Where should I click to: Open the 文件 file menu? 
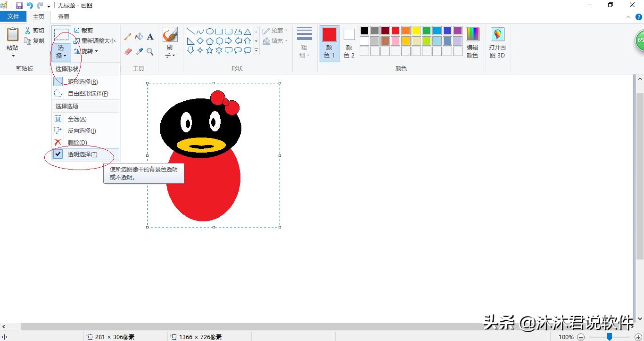[13, 16]
